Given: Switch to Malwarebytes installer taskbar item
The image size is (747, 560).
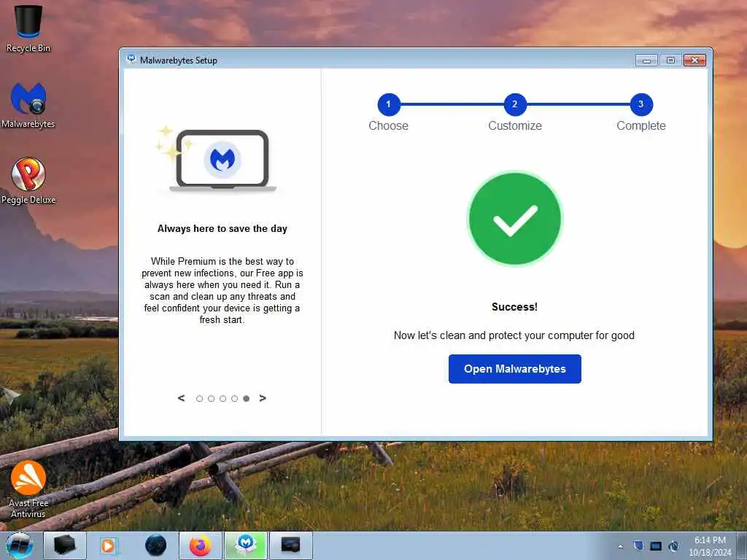Looking at the screenshot, I should pos(246,545).
